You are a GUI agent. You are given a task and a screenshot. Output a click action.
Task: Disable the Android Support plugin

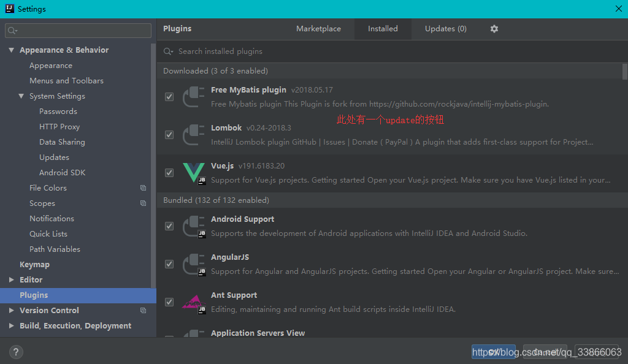coord(169,226)
